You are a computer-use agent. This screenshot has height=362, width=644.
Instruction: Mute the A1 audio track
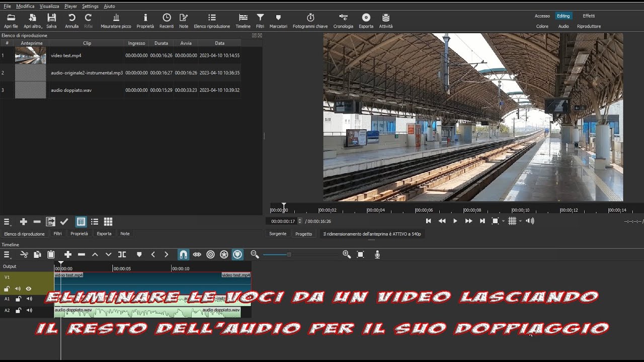29,299
